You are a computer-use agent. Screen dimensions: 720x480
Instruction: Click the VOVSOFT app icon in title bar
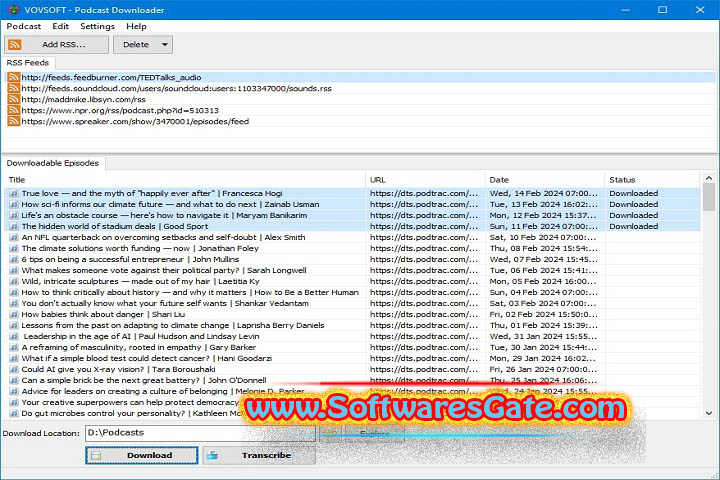[14, 10]
